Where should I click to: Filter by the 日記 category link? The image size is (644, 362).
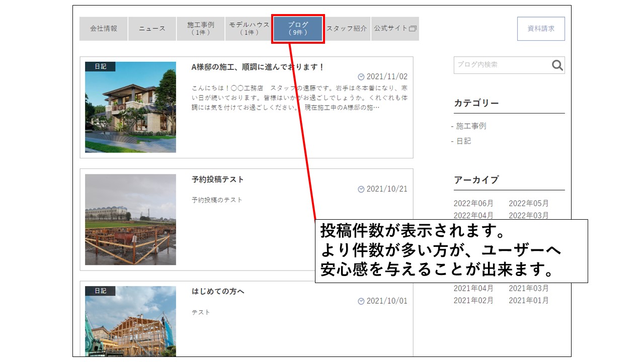[463, 141]
